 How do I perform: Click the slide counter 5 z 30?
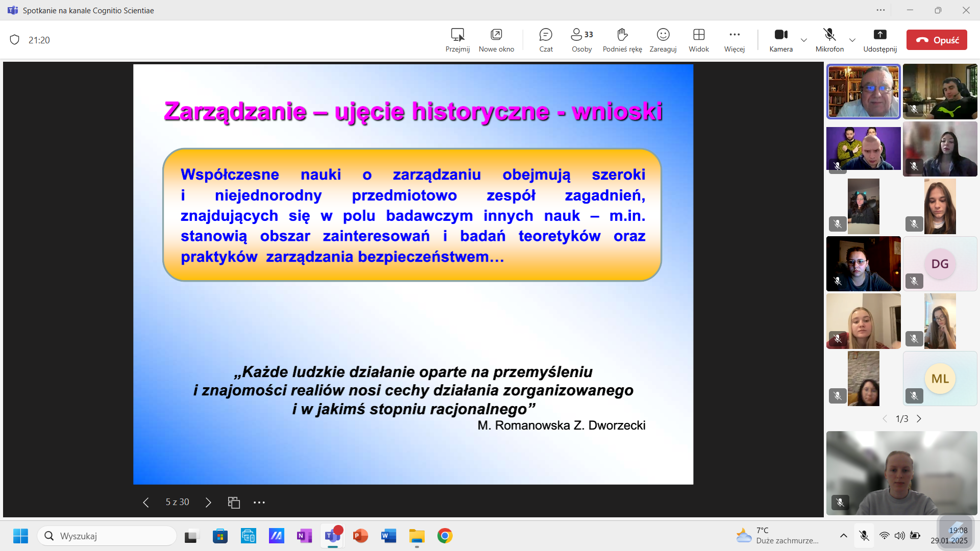point(177,502)
